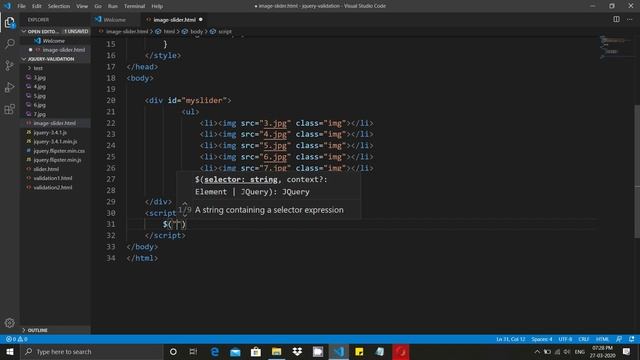Open 5.jpg in the explorer
The width and height of the screenshot is (640, 360).
[x=40, y=96]
